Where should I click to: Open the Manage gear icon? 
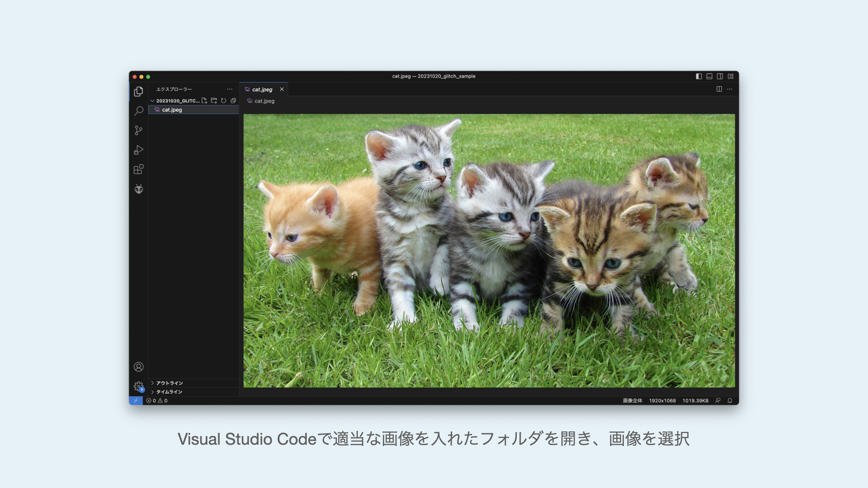139,386
